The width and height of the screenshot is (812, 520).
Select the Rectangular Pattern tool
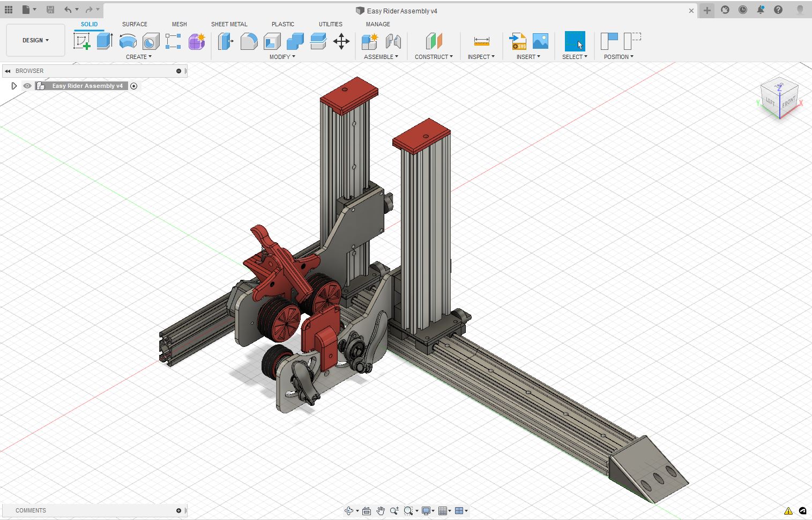pyautogui.click(x=173, y=41)
